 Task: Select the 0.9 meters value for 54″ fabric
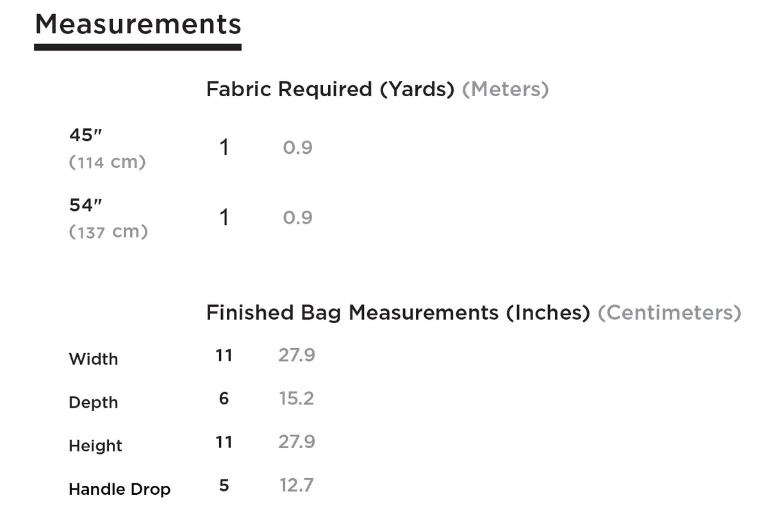coord(297,218)
